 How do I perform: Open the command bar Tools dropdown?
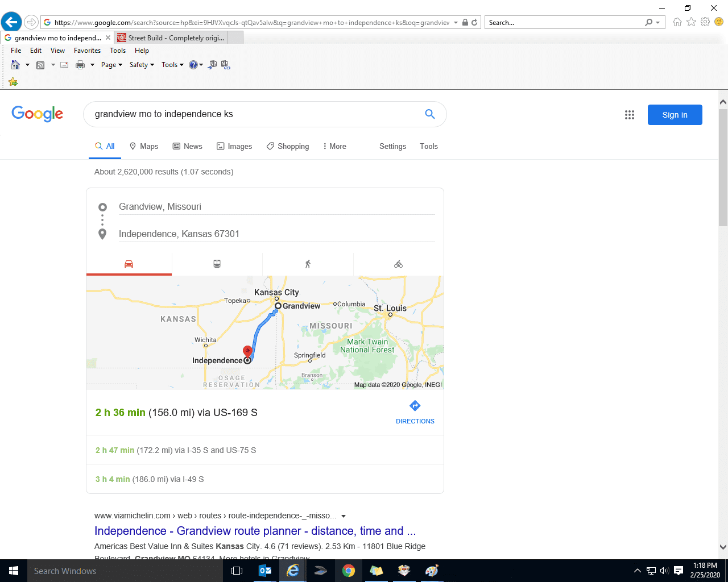[172, 65]
